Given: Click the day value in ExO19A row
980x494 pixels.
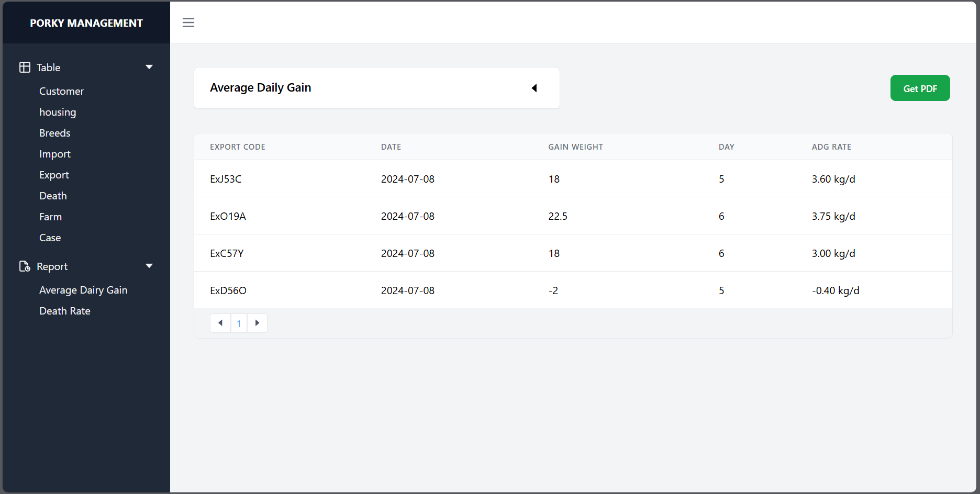Looking at the screenshot, I should pyautogui.click(x=721, y=216).
